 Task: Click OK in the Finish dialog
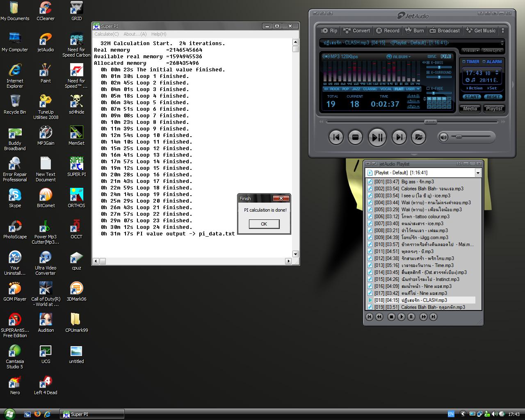click(x=264, y=224)
